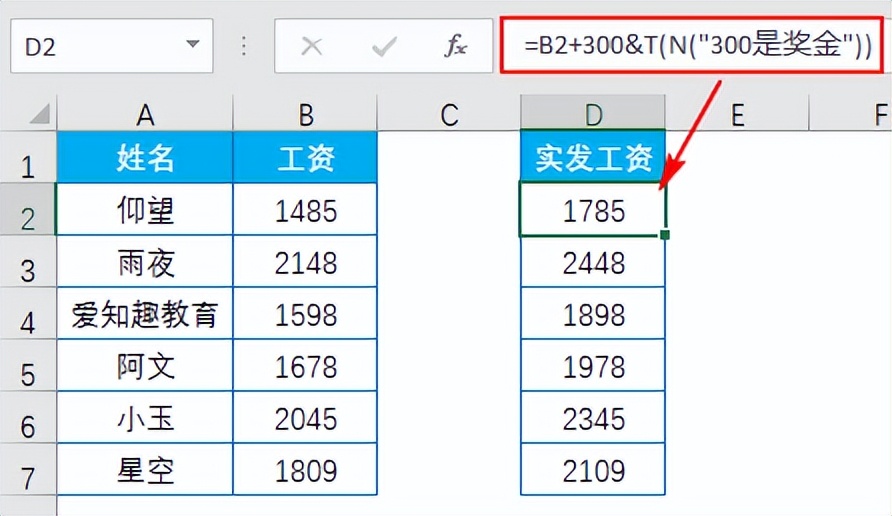Viewport: 892px width, 516px height.
Task: Select column A header
Action: coord(145,114)
